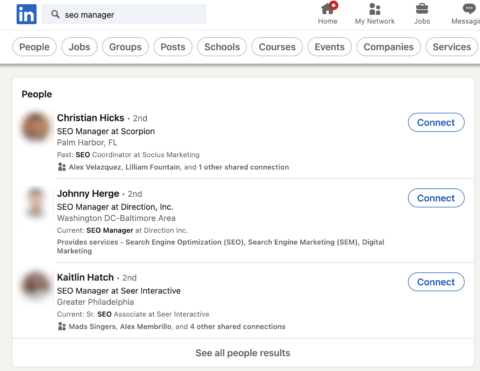
Task: Filter results by Services
Action: pos(452,47)
